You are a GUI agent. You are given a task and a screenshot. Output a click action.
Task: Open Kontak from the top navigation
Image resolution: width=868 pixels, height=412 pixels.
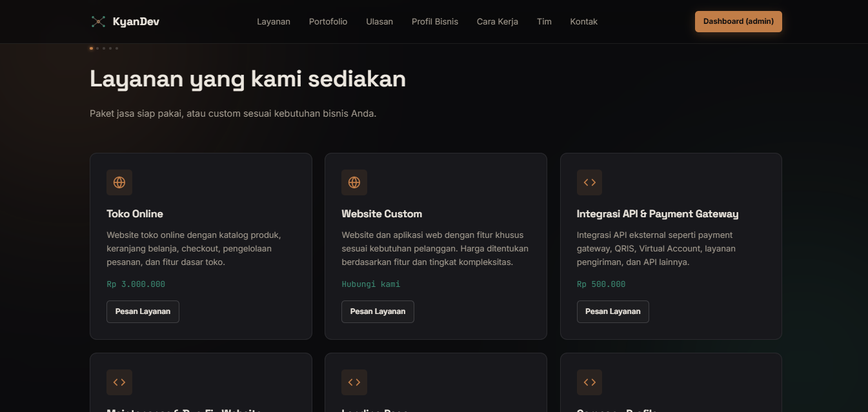pyautogui.click(x=584, y=21)
